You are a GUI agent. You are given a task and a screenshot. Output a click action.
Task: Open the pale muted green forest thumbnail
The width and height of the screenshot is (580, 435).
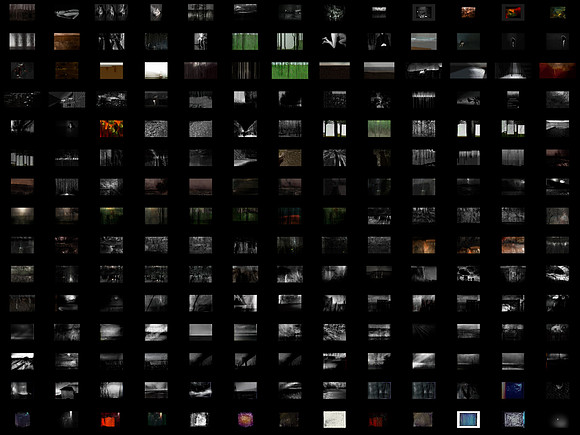379,129
